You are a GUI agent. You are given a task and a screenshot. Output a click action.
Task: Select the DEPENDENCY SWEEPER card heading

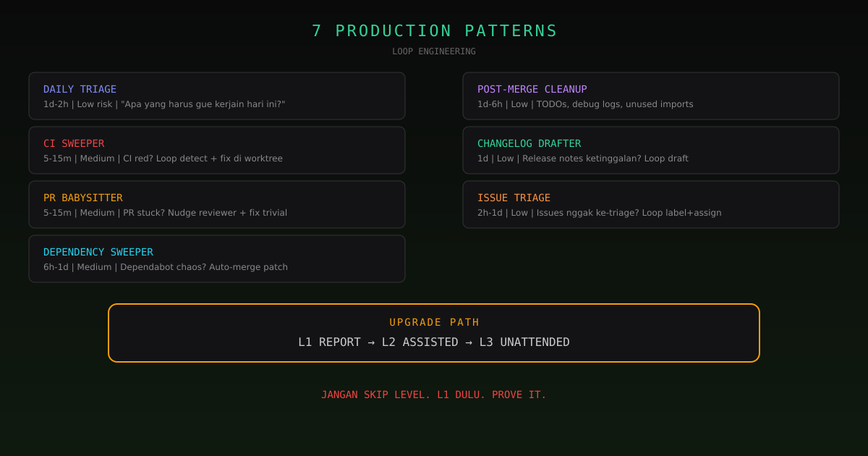coord(98,252)
